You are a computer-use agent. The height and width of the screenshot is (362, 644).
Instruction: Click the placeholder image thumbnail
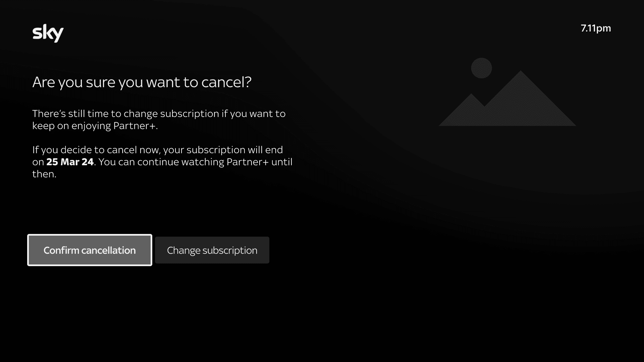(x=507, y=92)
